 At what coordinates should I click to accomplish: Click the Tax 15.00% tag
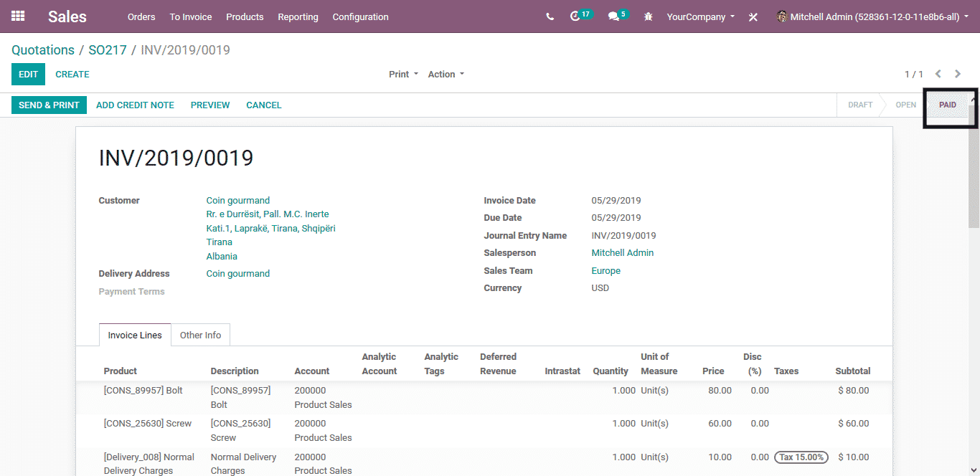801,457
